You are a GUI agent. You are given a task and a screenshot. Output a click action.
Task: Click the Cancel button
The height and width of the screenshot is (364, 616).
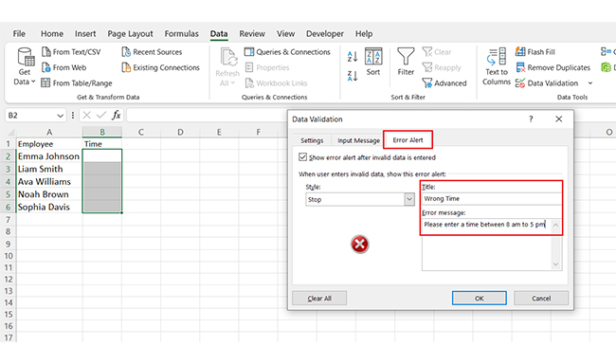tap(541, 299)
